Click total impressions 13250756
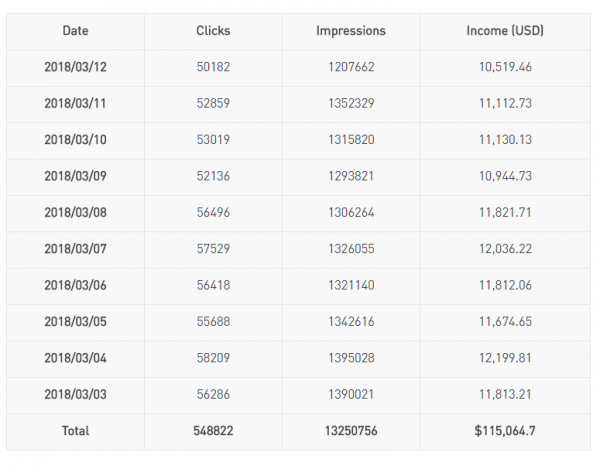This screenshot has height=466, width=600. pos(351,431)
